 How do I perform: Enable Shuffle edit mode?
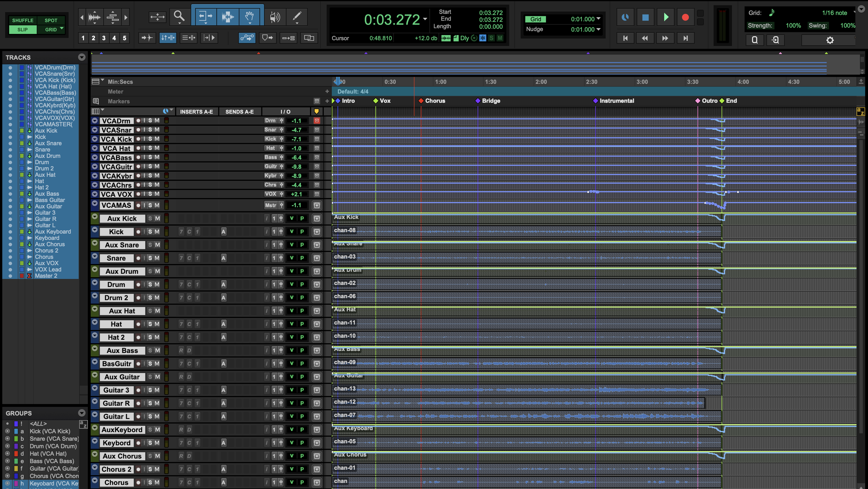(x=23, y=20)
